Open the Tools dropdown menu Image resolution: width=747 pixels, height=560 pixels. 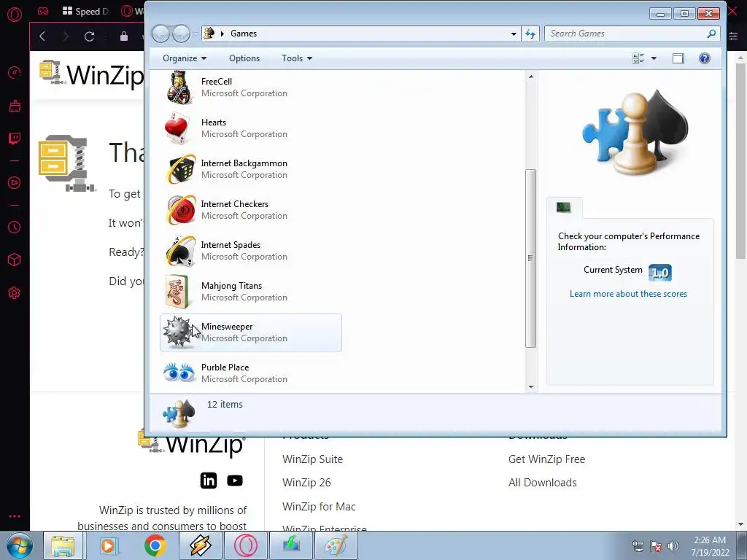pyautogui.click(x=297, y=58)
